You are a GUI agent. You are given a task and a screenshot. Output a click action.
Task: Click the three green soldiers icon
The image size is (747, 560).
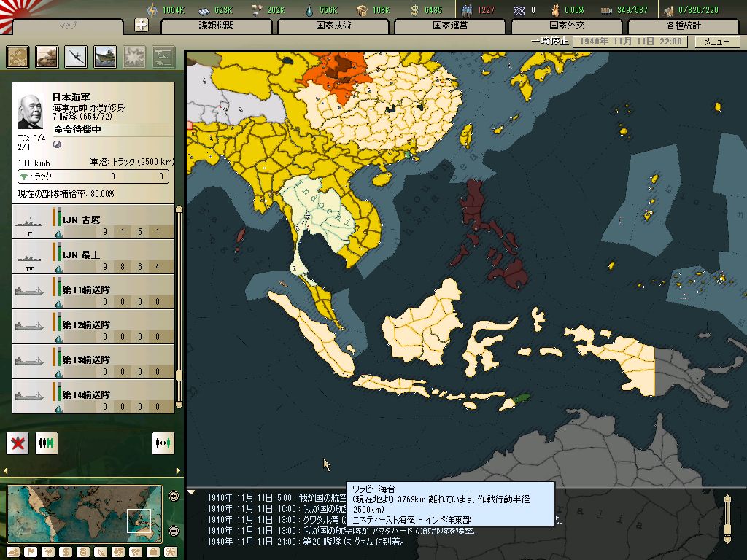pyautogui.click(x=47, y=443)
